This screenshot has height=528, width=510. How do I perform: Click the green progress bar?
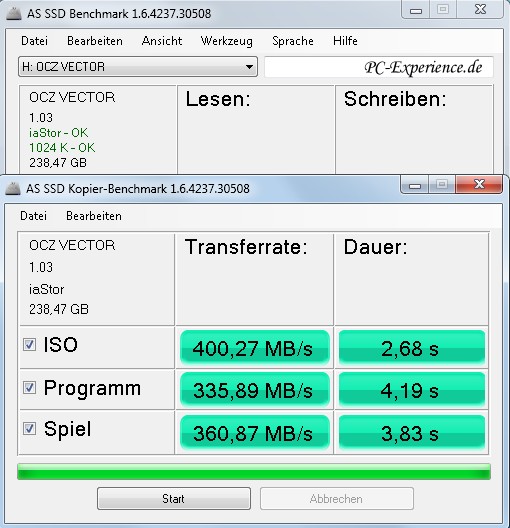[x=254, y=471]
